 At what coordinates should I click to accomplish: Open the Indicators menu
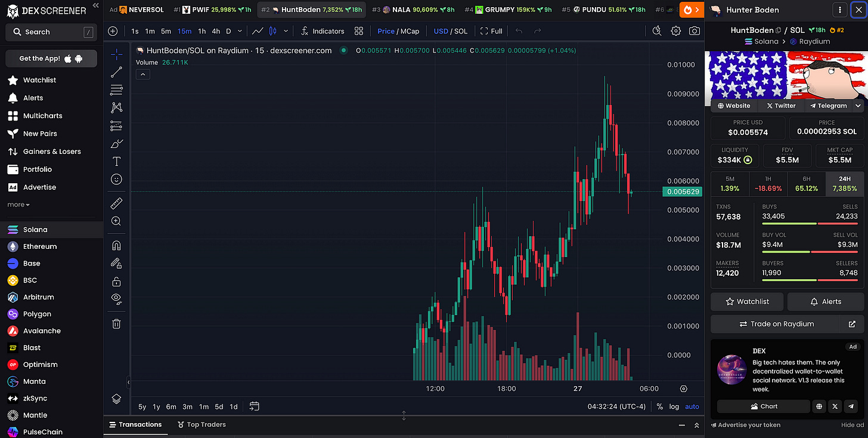323,31
